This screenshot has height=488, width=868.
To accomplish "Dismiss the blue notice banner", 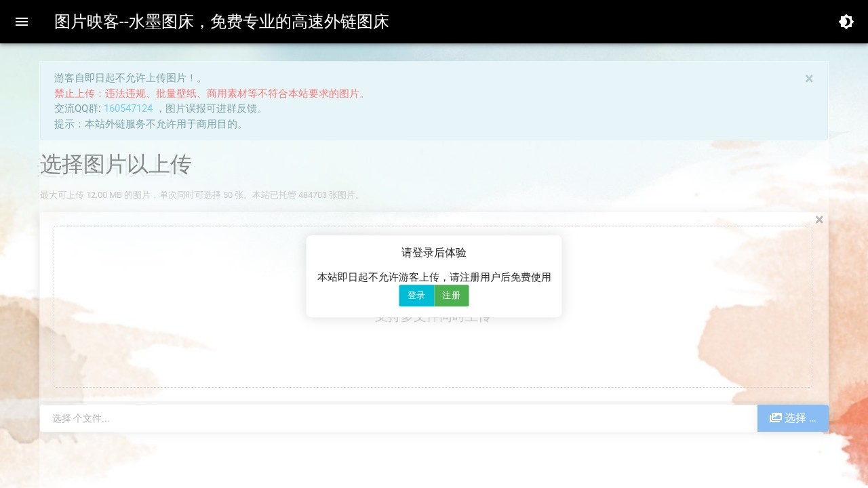I will (x=808, y=79).
